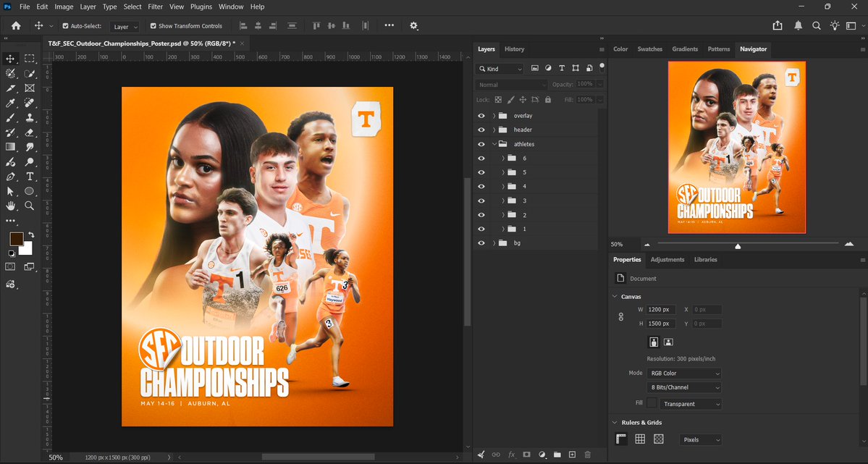The image size is (868, 464).
Task: Create a new layer with plus icon
Action: pyautogui.click(x=573, y=455)
